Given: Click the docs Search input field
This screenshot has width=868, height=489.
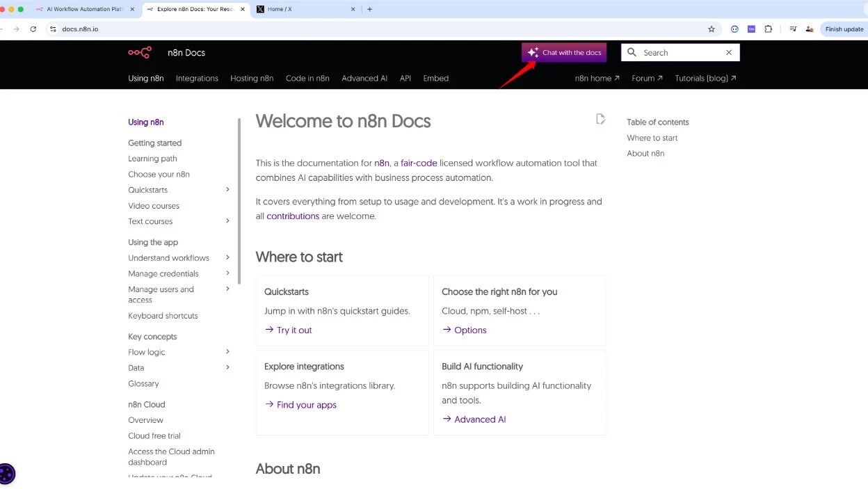Looking at the screenshot, I should click(x=680, y=53).
